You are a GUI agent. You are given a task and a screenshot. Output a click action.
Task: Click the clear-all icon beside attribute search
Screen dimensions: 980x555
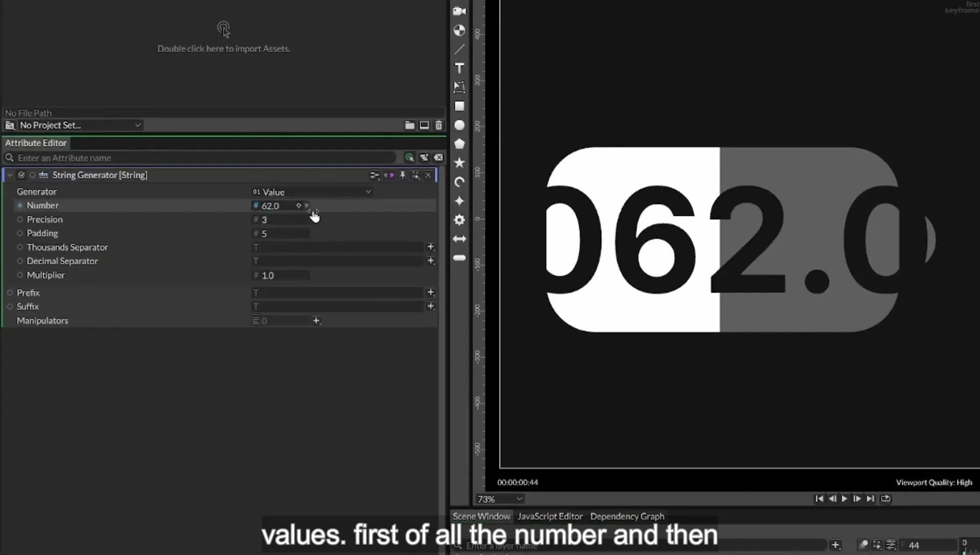click(438, 158)
